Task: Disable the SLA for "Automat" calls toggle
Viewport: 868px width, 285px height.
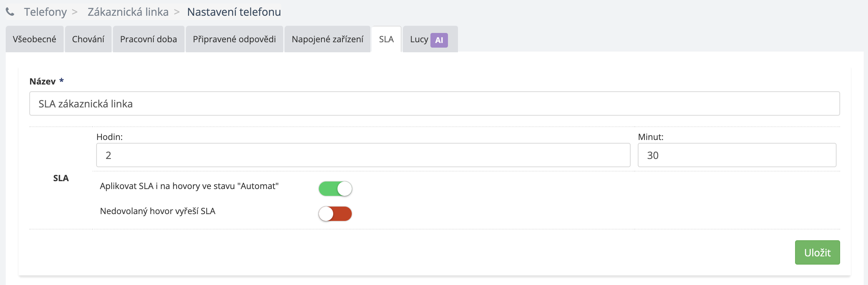Action: click(335, 189)
